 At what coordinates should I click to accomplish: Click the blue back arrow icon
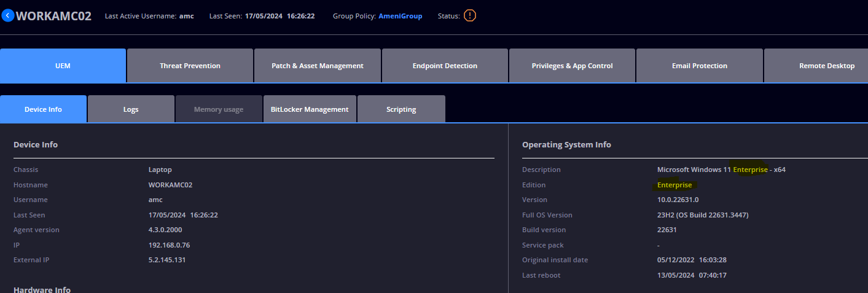tap(8, 15)
